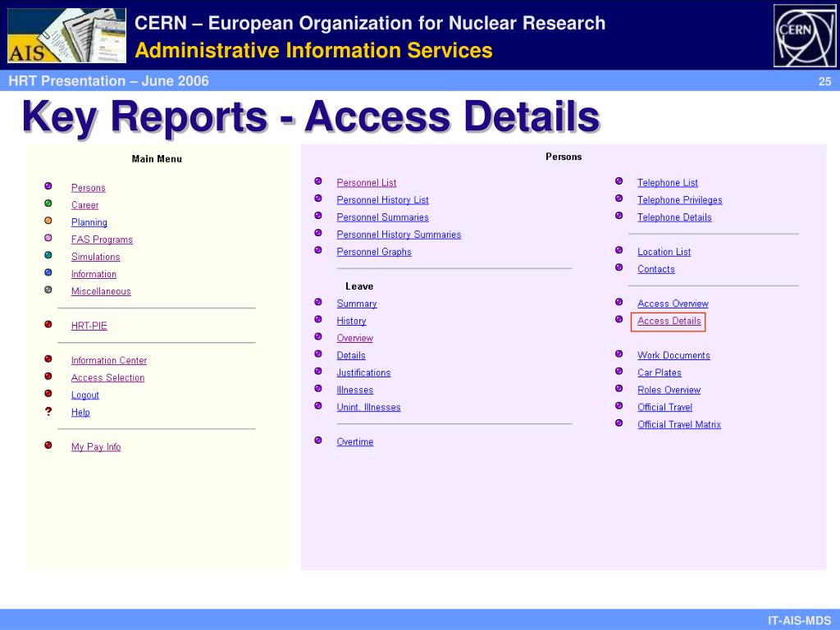Click the blue bullet beside Information
This screenshot has width=840, height=630.
coord(48,272)
